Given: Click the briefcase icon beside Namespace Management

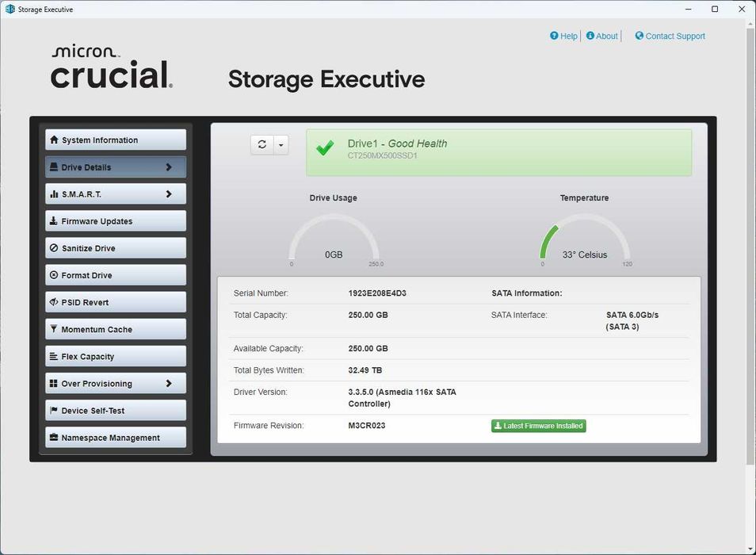Looking at the screenshot, I should click(x=54, y=438).
